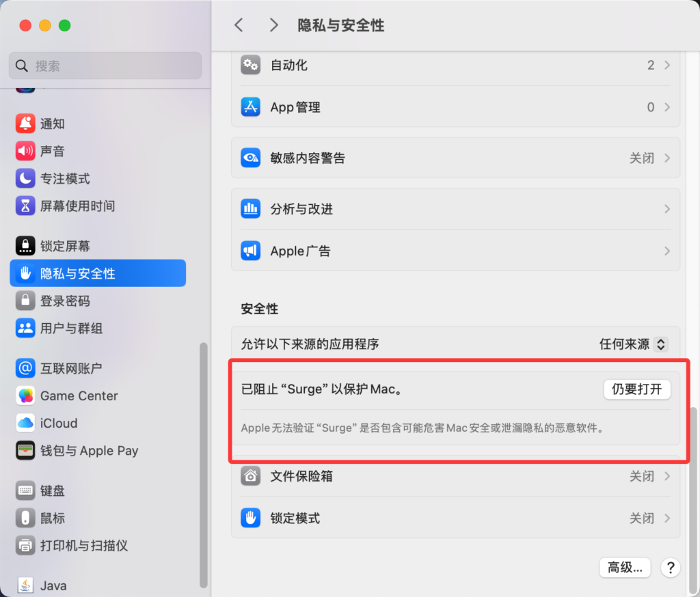Click the 隐私与安全性 hand icon in sidebar

click(25, 273)
